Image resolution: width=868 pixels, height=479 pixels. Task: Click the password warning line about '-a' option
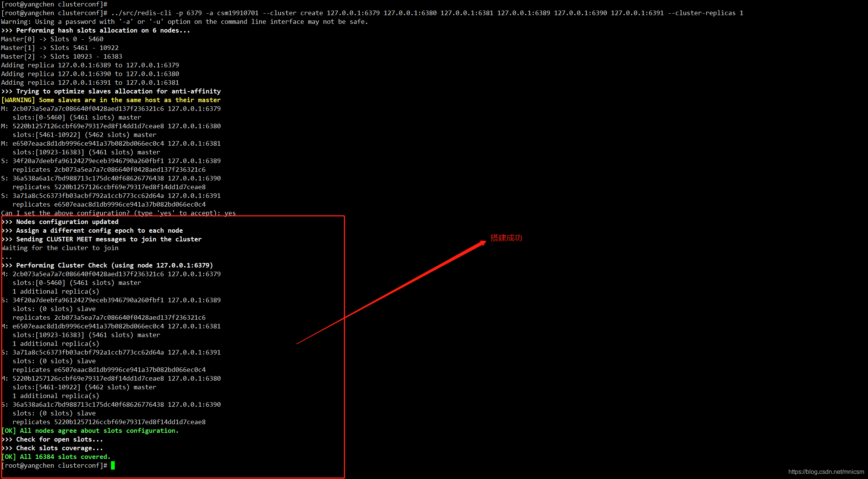[x=184, y=22]
